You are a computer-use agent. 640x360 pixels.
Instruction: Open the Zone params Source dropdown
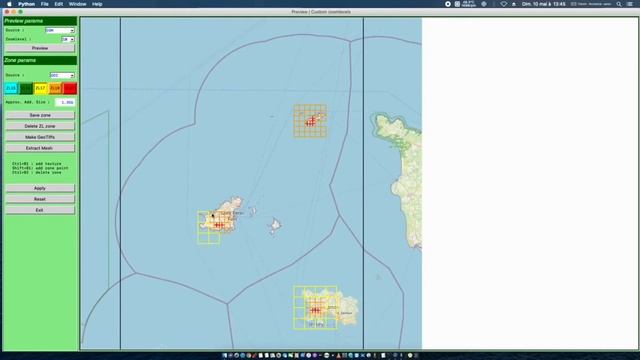tap(62, 76)
